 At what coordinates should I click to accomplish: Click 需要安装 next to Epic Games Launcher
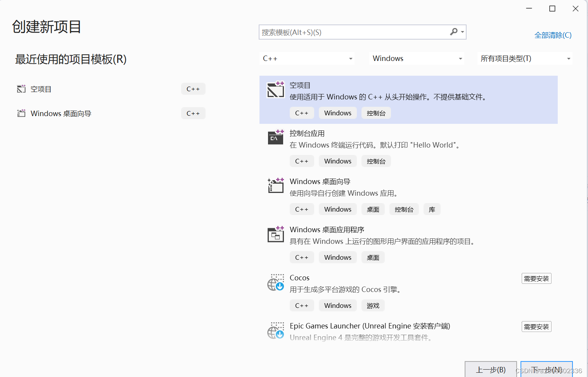tap(536, 326)
